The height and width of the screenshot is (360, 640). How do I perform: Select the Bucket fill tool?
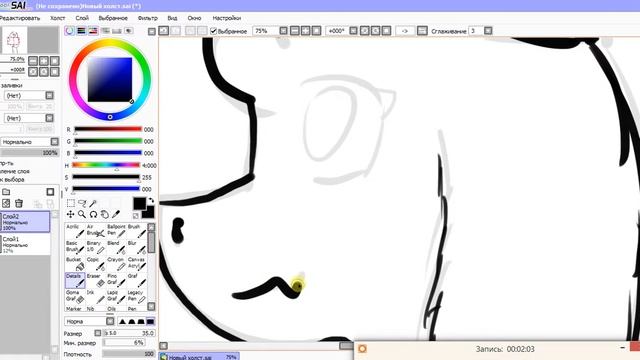click(75, 264)
